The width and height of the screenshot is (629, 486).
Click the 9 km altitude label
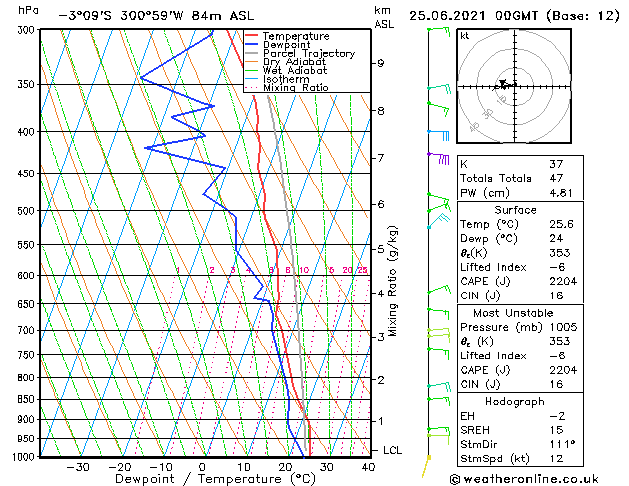tap(381, 63)
